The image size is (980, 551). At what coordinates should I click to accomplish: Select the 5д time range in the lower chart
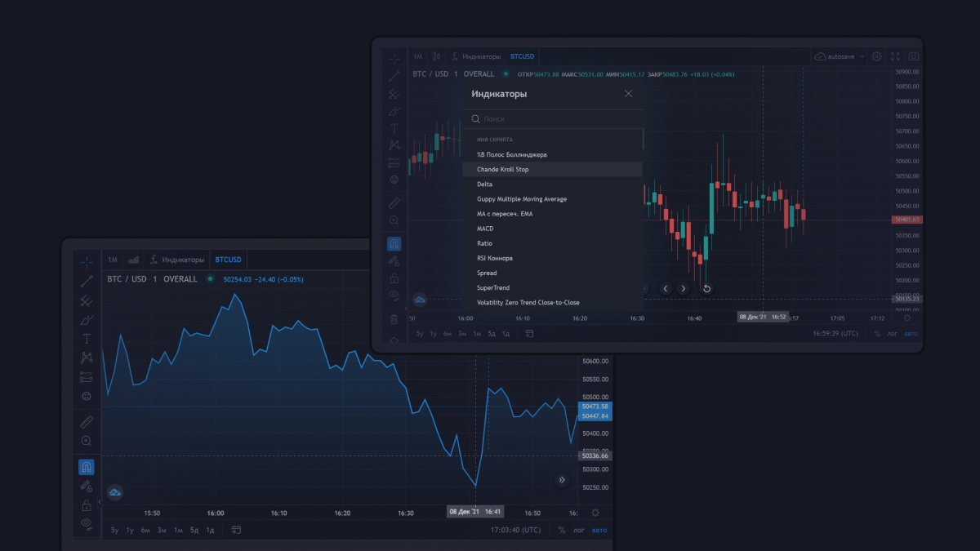tap(194, 530)
